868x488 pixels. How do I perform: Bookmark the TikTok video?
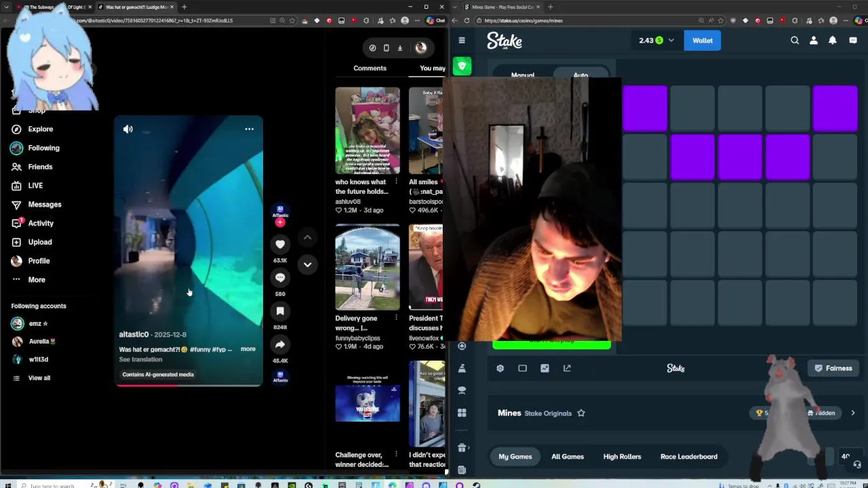[x=280, y=310]
